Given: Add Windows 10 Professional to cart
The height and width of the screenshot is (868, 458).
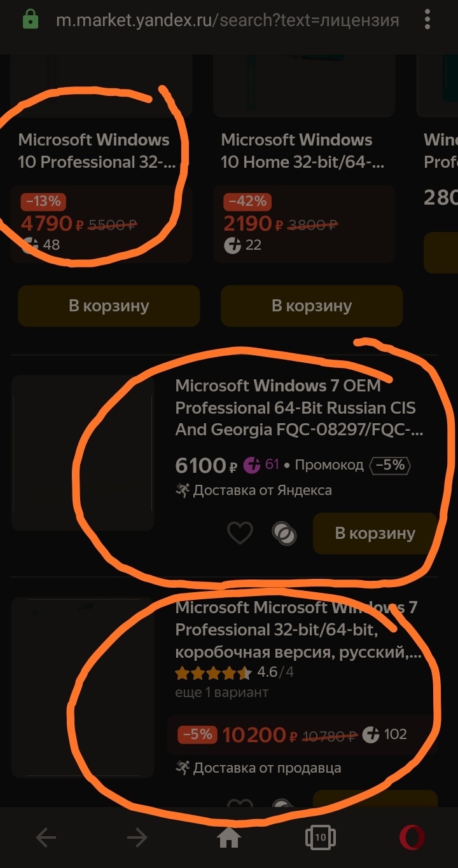Looking at the screenshot, I should coord(109,306).
